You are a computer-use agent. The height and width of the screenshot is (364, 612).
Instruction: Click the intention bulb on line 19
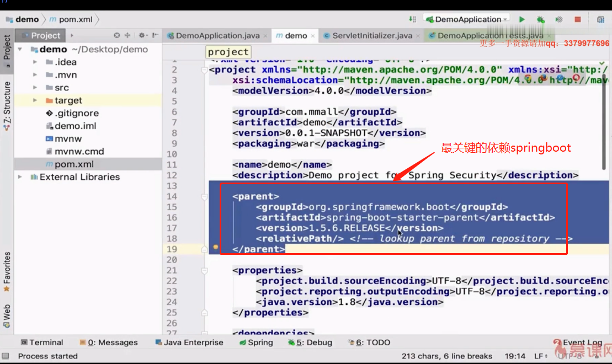215,247
